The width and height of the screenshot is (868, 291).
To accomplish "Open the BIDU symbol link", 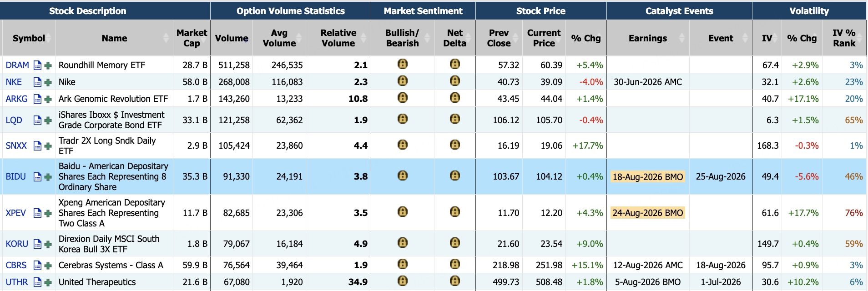I will pyautogui.click(x=16, y=176).
